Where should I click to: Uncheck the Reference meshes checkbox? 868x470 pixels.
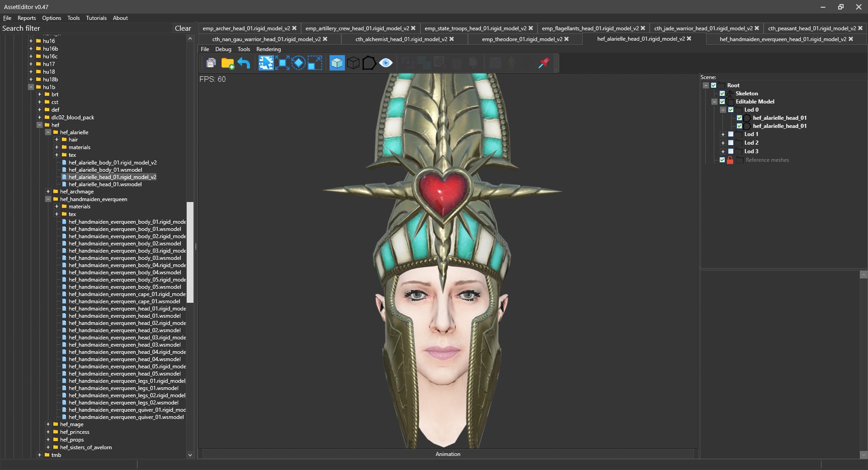point(722,160)
